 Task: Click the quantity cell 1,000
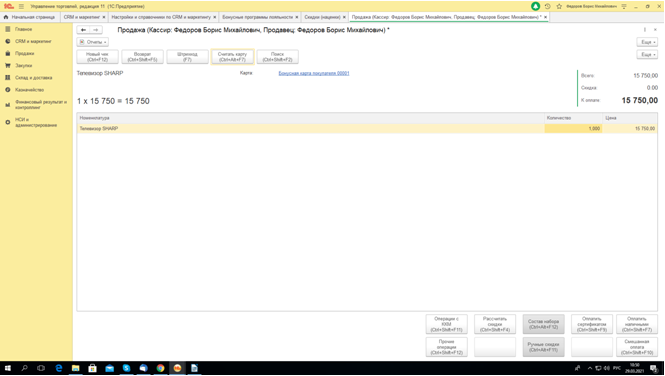(x=573, y=128)
